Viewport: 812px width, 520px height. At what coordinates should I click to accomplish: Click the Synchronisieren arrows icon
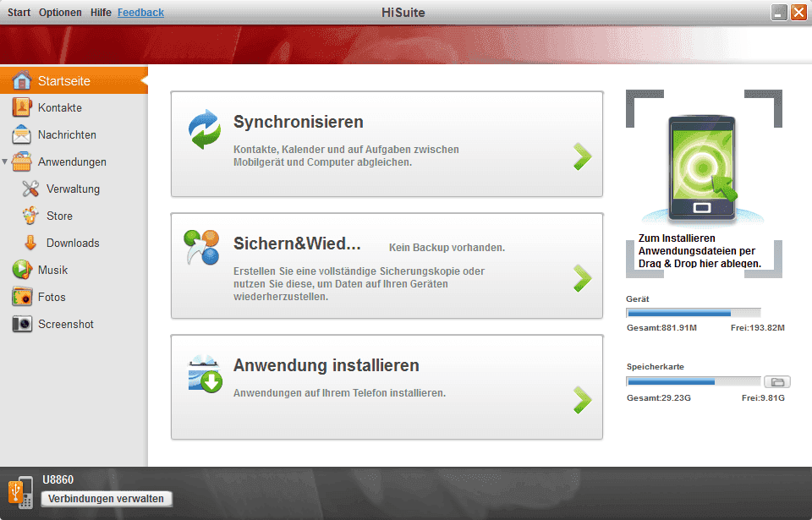pyautogui.click(x=205, y=129)
